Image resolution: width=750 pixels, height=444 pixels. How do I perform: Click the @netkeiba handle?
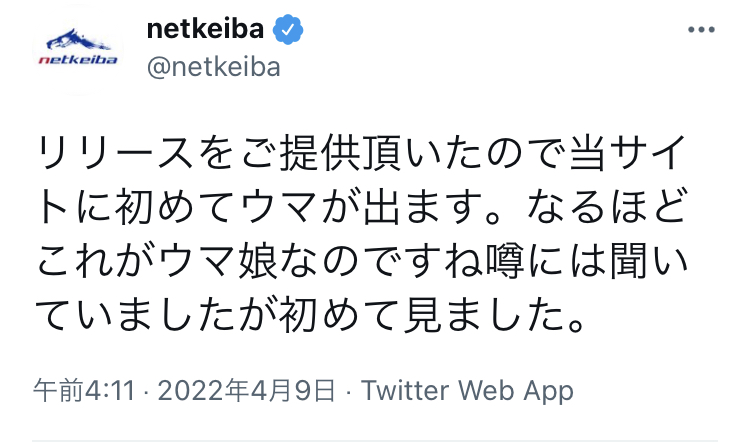click(213, 68)
